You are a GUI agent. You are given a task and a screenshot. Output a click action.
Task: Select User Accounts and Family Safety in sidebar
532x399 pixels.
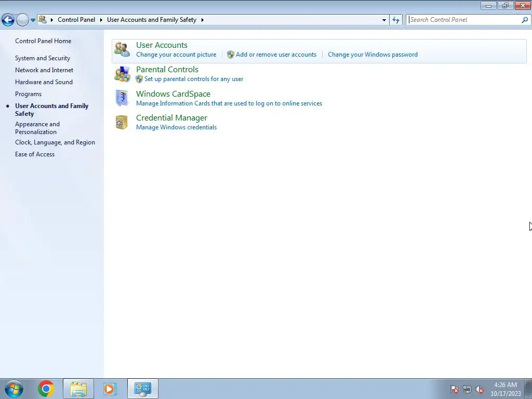point(51,110)
